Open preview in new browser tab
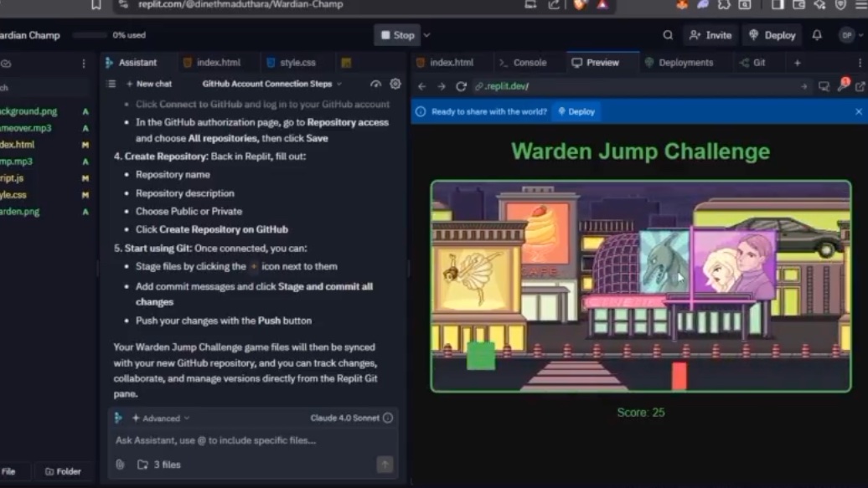 click(x=860, y=86)
